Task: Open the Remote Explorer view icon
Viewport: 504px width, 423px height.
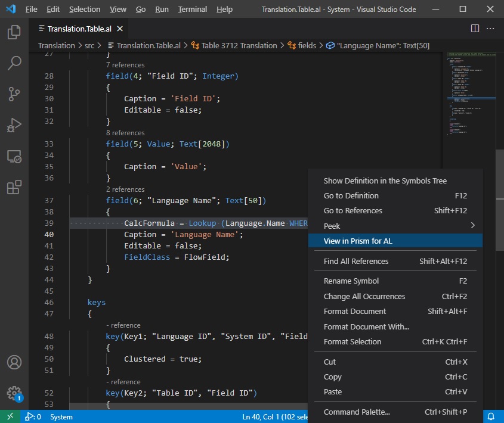Action: tap(14, 157)
